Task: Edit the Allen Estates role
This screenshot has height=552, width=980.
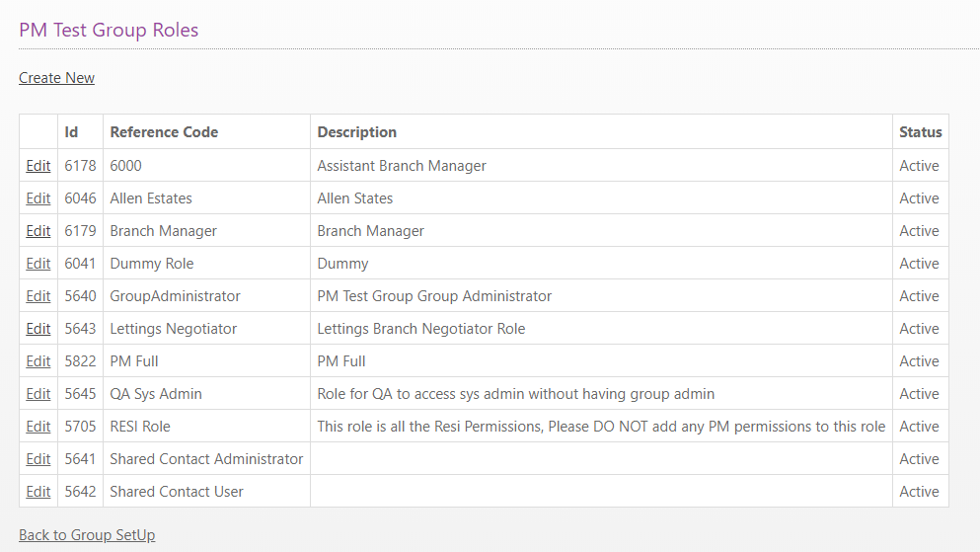Action: [x=38, y=198]
